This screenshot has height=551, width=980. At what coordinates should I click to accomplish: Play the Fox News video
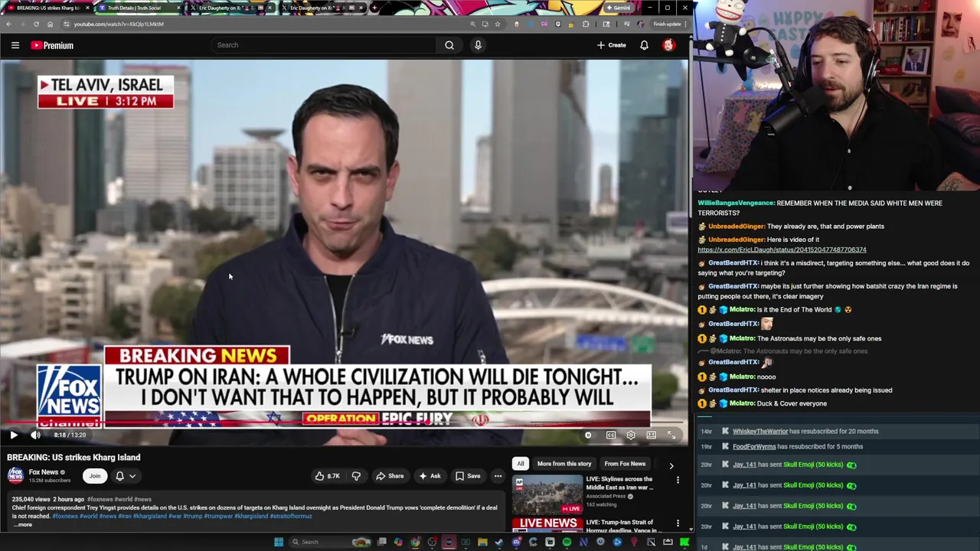pyautogui.click(x=13, y=435)
